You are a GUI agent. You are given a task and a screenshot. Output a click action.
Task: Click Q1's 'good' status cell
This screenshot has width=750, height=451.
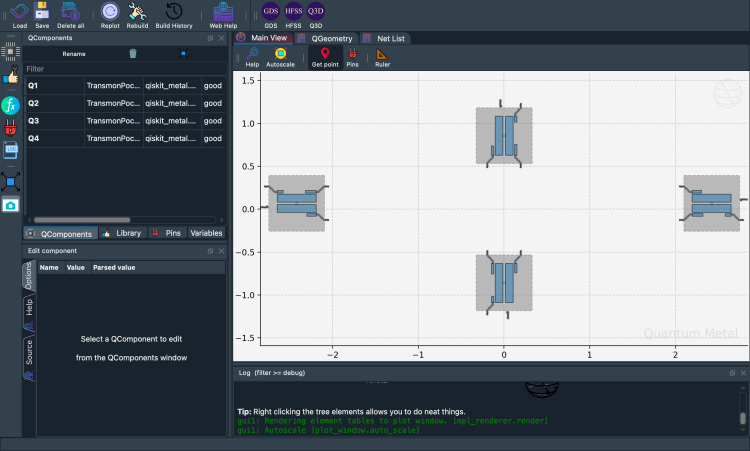213,86
